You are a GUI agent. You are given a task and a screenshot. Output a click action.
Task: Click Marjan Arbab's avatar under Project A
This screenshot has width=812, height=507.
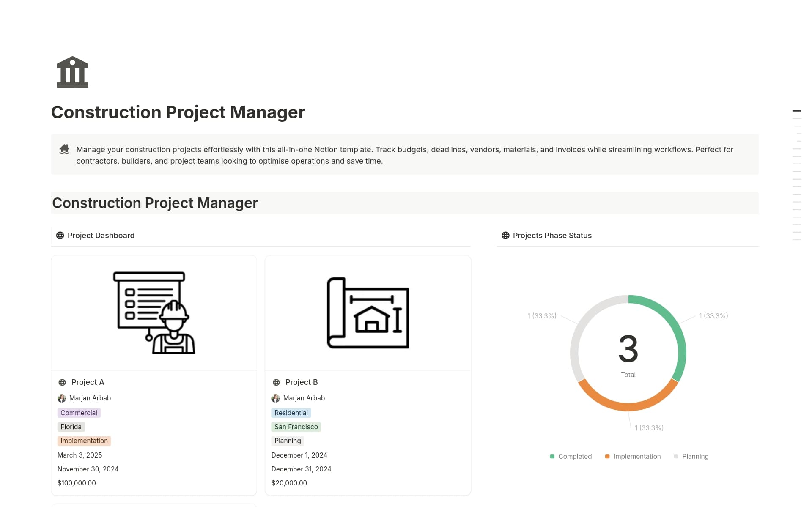click(x=62, y=398)
